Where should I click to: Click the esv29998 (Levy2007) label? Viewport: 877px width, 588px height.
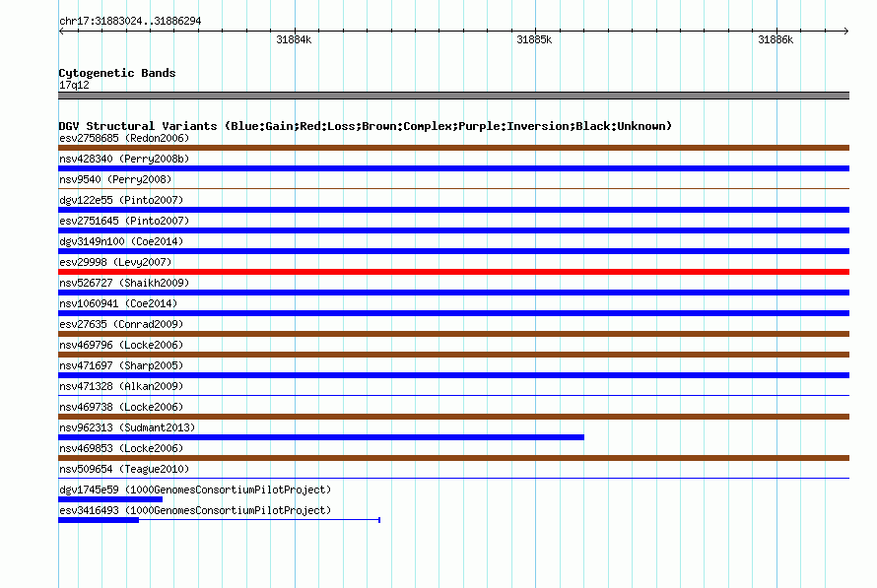(x=115, y=262)
